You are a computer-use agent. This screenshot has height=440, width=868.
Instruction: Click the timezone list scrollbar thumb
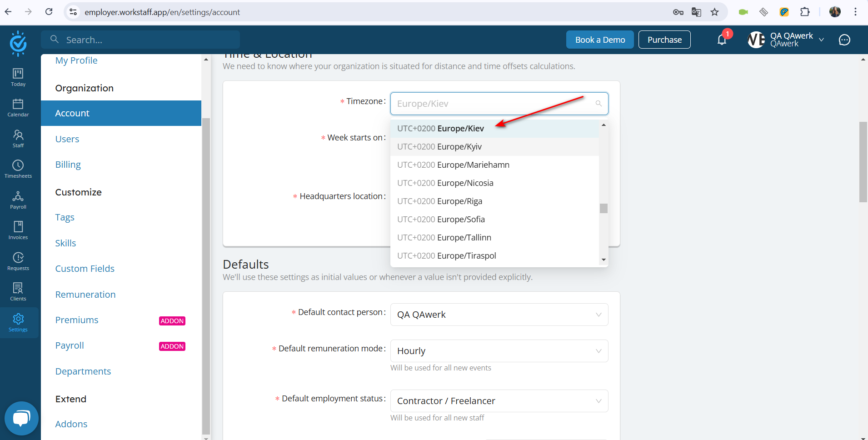coord(604,208)
